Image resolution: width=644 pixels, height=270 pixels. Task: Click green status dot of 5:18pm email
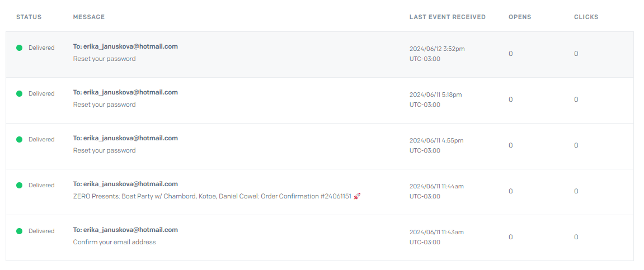point(20,93)
